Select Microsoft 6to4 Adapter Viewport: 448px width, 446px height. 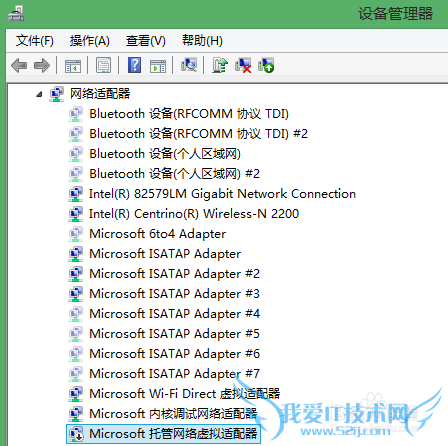tap(157, 234)
